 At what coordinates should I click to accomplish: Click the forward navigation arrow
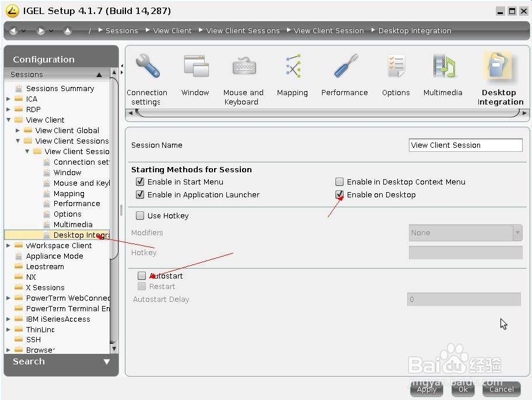click(x=41, y=31)
